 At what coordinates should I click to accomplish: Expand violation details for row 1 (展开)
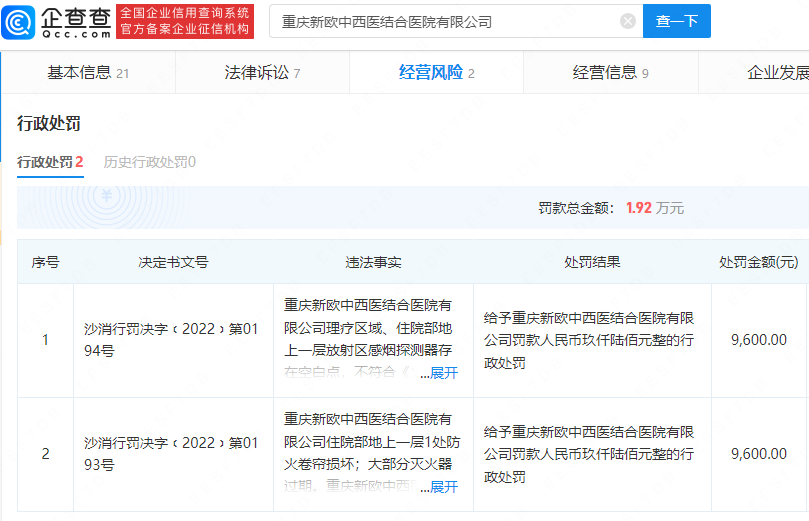click(444, 372)
